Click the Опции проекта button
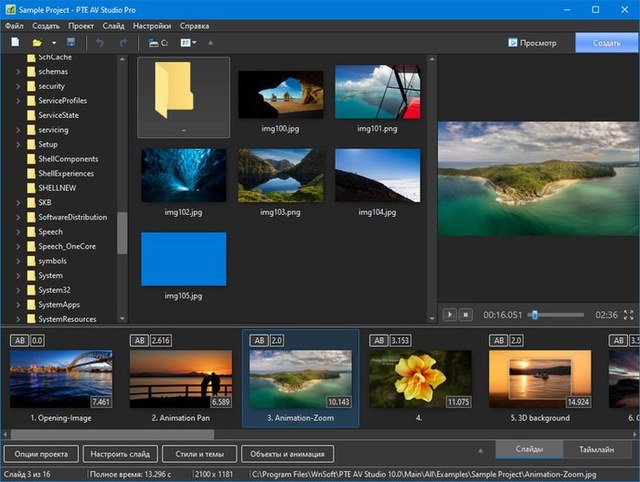This screenshot has height=482, width=640. 40,453
